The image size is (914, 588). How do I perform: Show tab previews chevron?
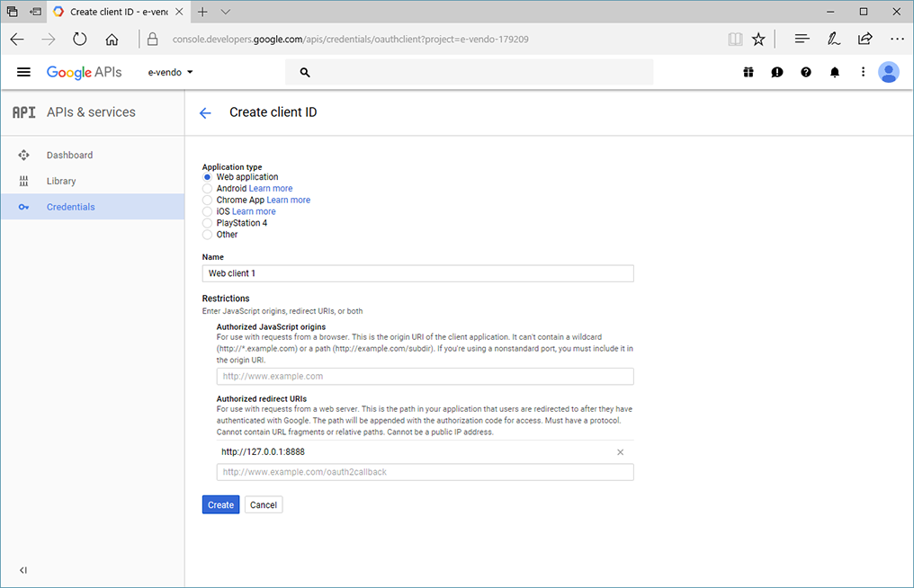tap(226, 12)
